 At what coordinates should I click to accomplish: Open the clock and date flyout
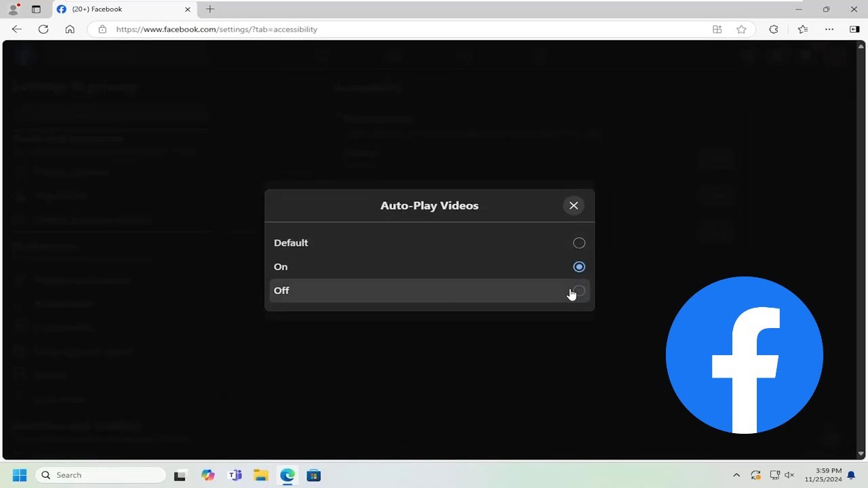click(823, 475)
